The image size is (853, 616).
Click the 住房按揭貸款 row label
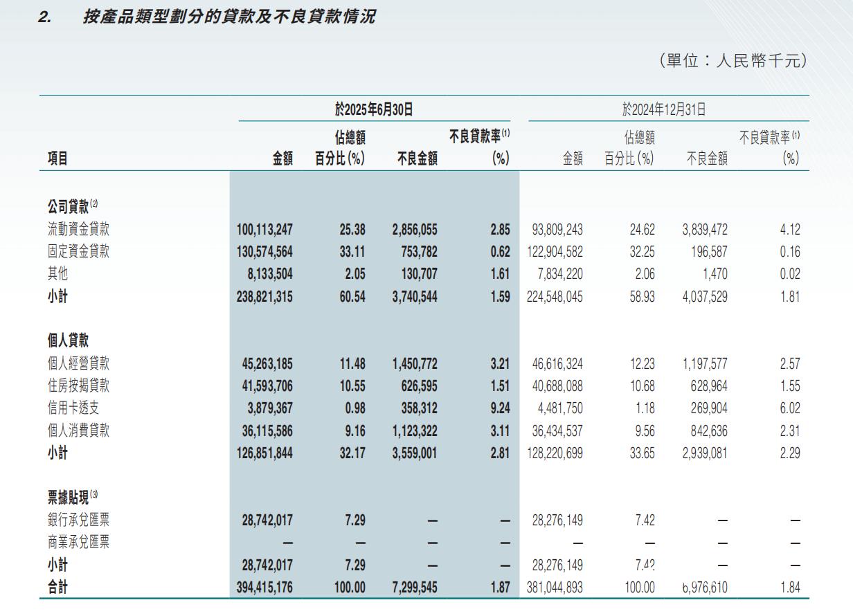pyautogui.click(x=78, y=386)
